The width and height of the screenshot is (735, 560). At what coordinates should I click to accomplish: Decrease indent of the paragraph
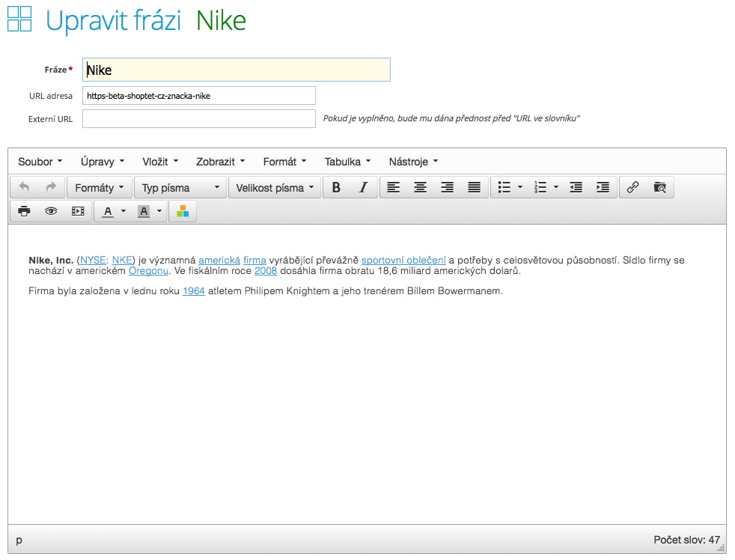point(576,188)
